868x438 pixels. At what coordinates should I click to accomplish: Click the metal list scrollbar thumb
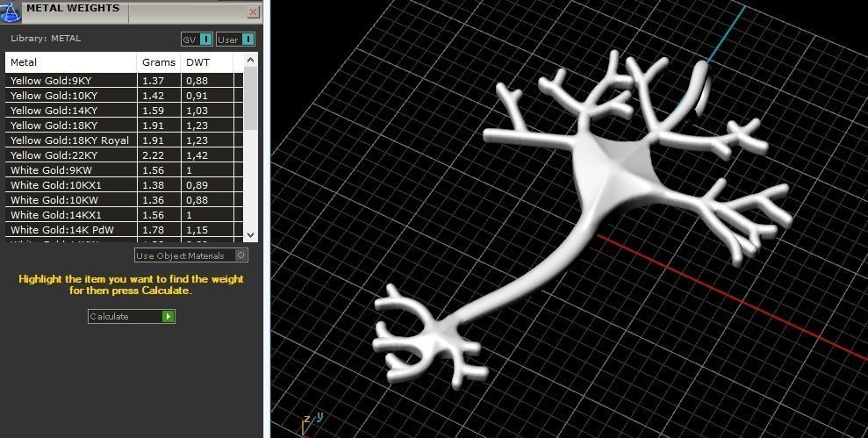[x=250, y=99]
